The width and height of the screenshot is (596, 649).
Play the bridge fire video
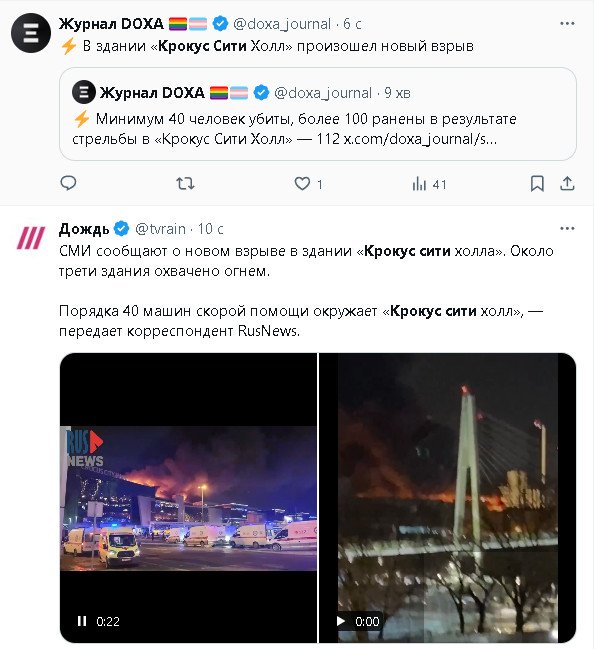(x=341, y=621)
